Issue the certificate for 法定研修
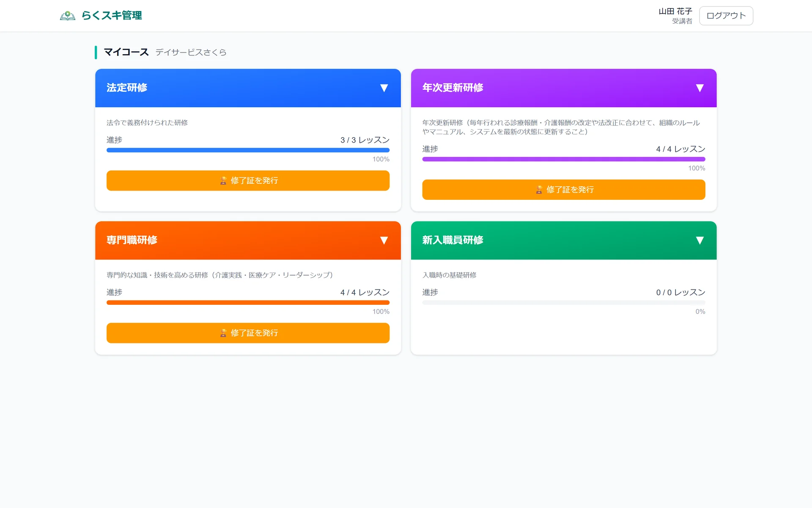This screenshot has height=508, width=812. pyautogui.click(x=248, y=181)
